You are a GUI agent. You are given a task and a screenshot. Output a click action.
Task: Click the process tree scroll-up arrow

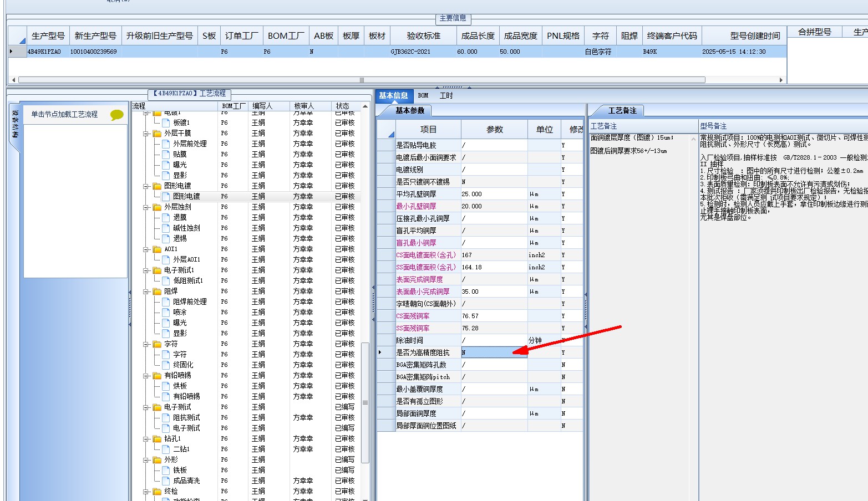[x=365, y=106]
